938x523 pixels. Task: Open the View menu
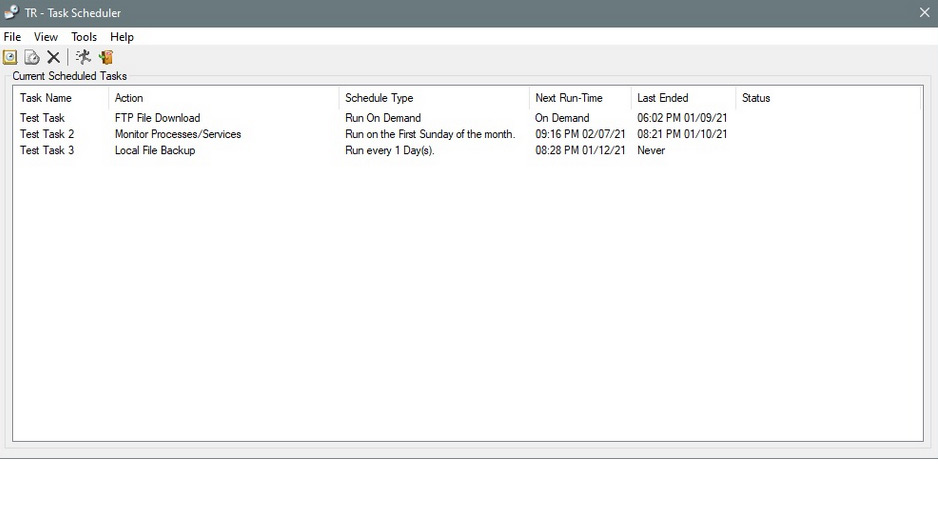pyautogui.click(x=45, y=37)
